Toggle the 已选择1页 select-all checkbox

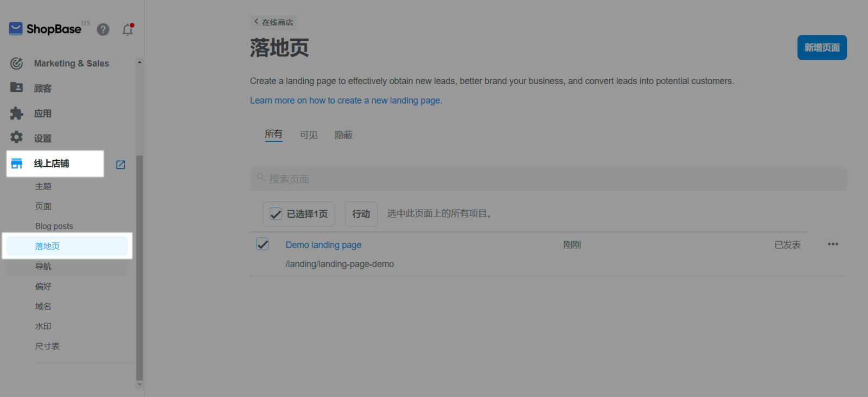point(276,214)
